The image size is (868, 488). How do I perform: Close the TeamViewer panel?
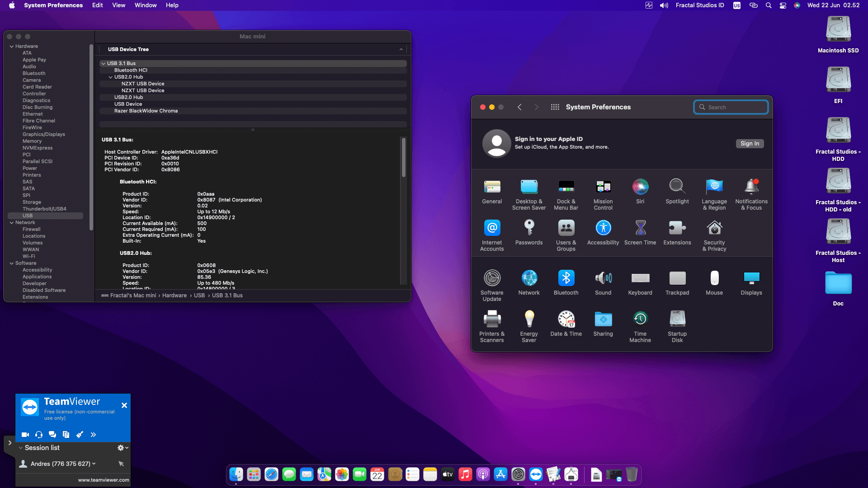[x=124, y=406]
